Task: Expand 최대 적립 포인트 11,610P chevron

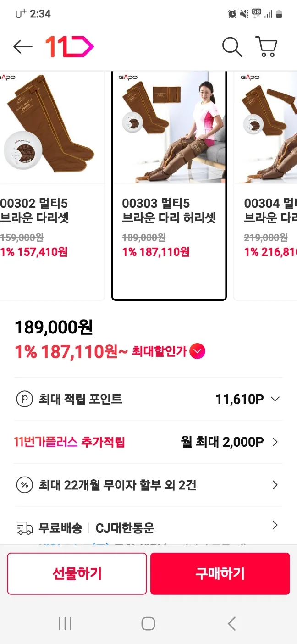Action: [275, 399]
